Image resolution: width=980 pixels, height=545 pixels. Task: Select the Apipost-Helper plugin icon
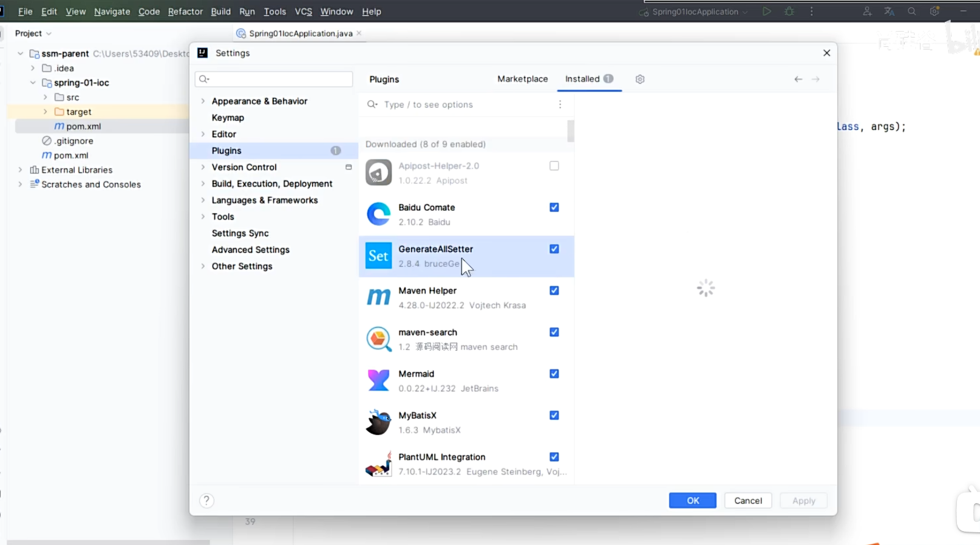point(378,173)
